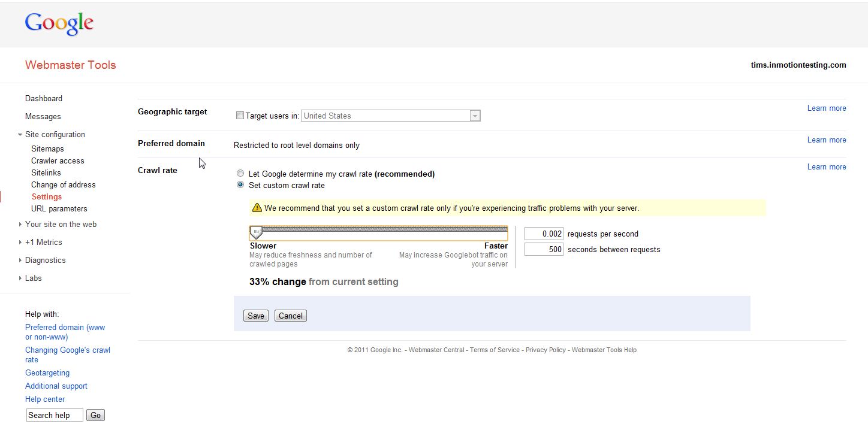
Task: Click the crawl rate slider track middle
Action: (379, 229)
